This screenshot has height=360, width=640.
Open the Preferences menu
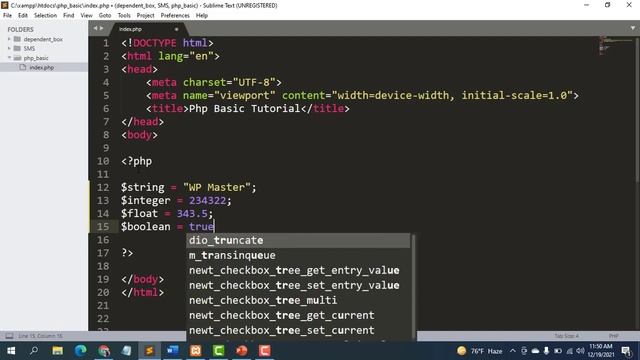pyautogui.click(x=175, y=15)
